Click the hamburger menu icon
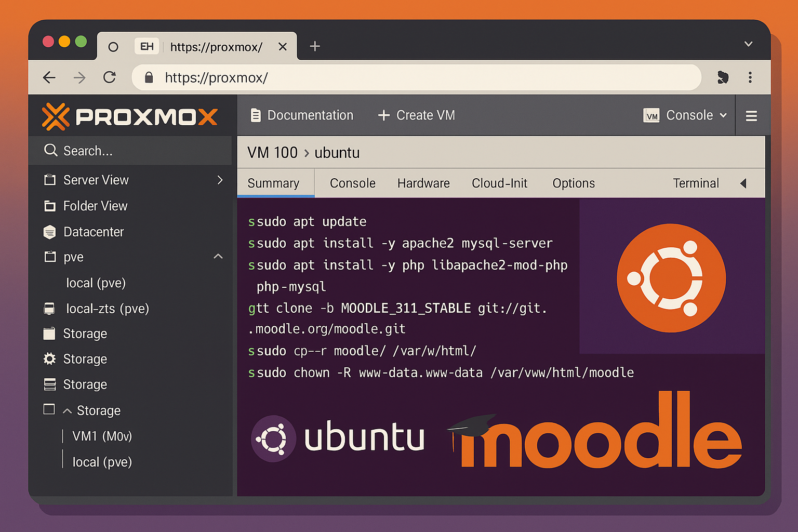Viewport: 798px width, 532px height. click(x=751, y=116)
